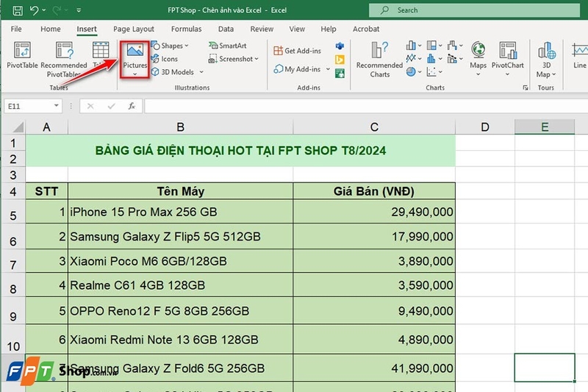Insert a Column or Bar chart
Screen dimensions: 588x392
(414, 46)
